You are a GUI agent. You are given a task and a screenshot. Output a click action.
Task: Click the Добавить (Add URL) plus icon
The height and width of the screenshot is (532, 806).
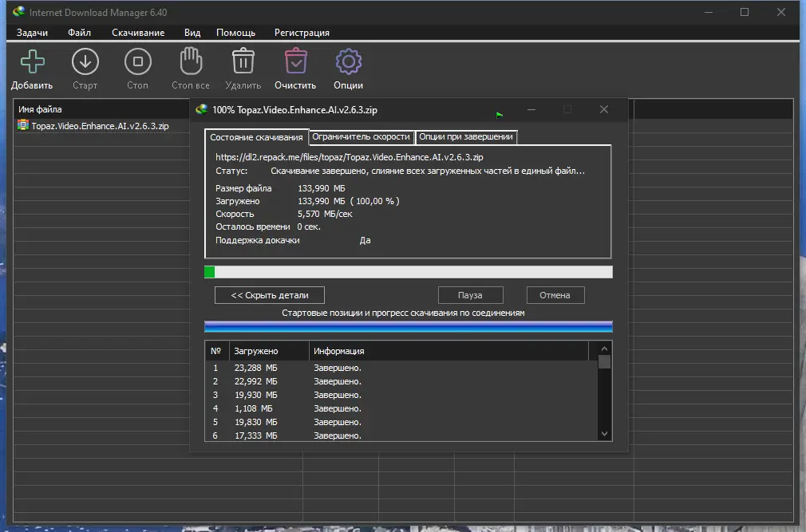(x=33, y=61)
